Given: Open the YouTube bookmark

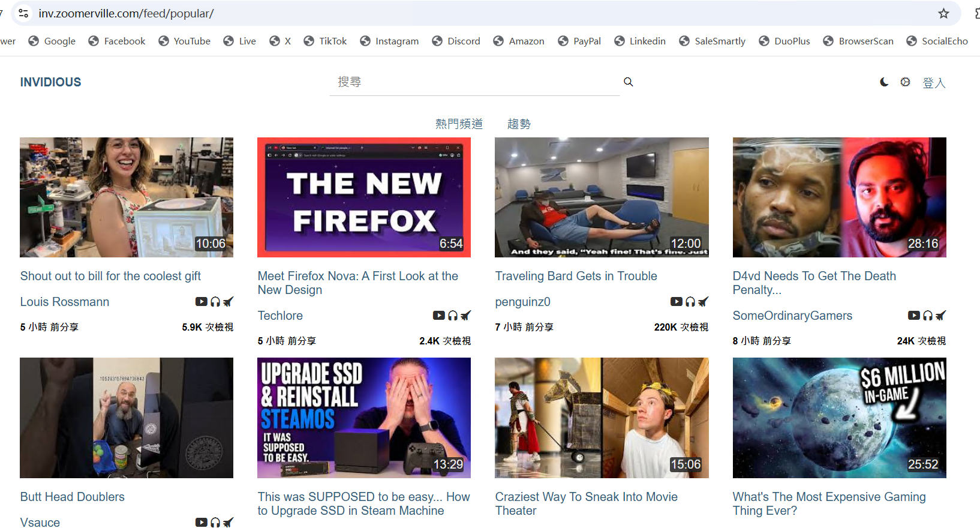Looking at the screenshot, I should [185, 41].
